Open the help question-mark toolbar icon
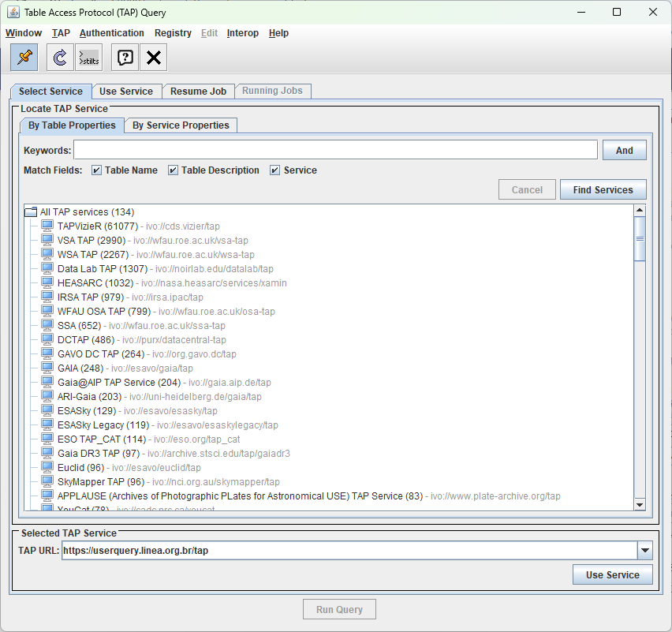Image resolution: width=672 pixels, height=632 pixels. point(125,57)
